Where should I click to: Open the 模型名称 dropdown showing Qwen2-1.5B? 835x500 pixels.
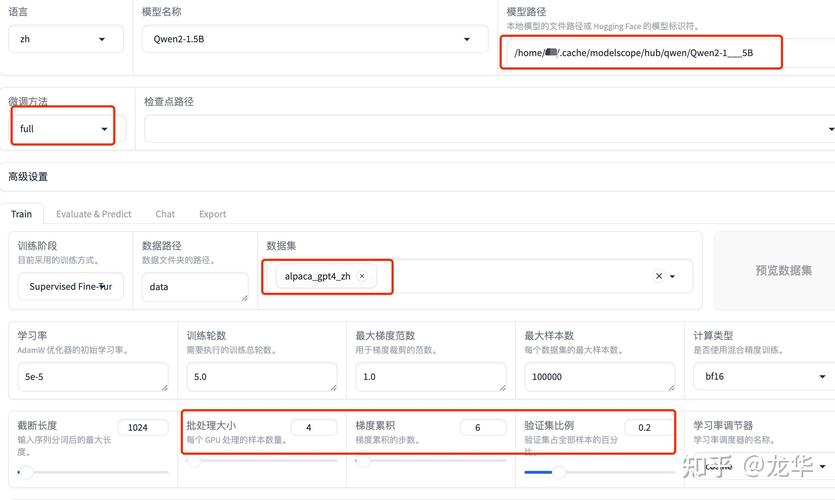[315, 39]
